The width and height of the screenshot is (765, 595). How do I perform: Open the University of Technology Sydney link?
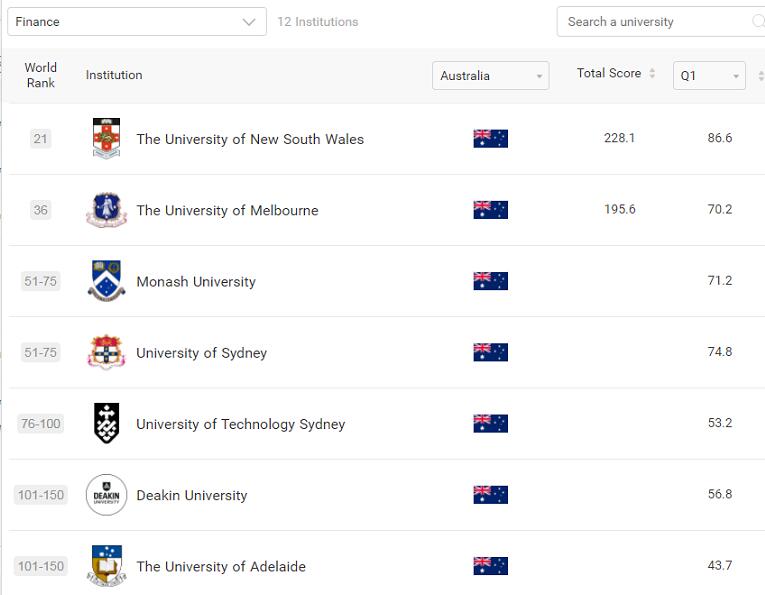point(240,424)
